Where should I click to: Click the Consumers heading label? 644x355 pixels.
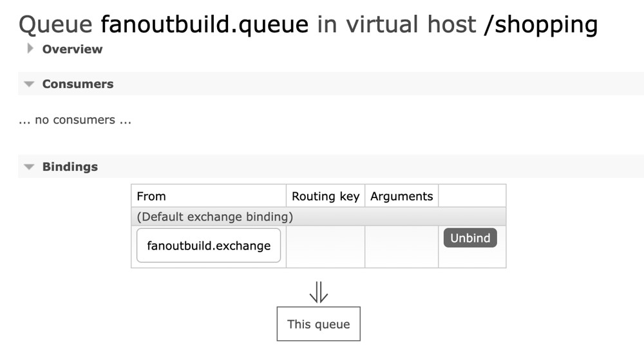[x=77, y=84]
